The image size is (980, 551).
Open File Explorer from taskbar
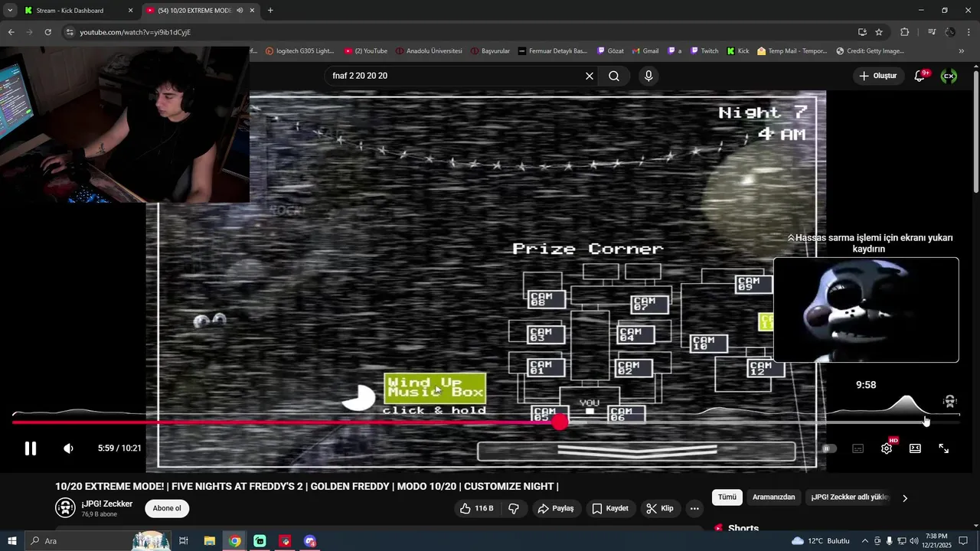(x=209, y=541)
